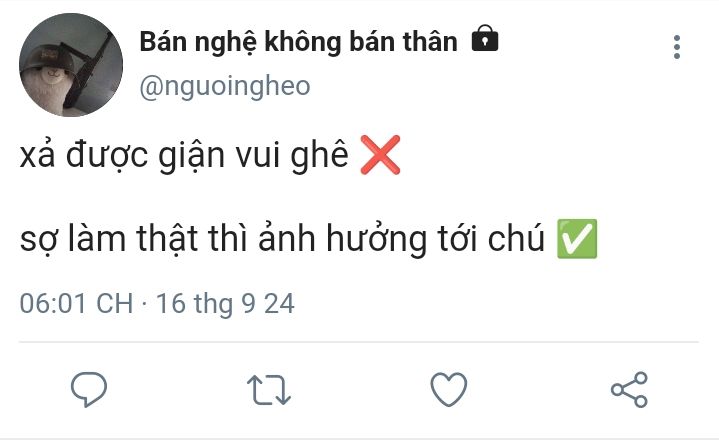
Task: Click the word thân in the display name
Action: pos(430,41)
